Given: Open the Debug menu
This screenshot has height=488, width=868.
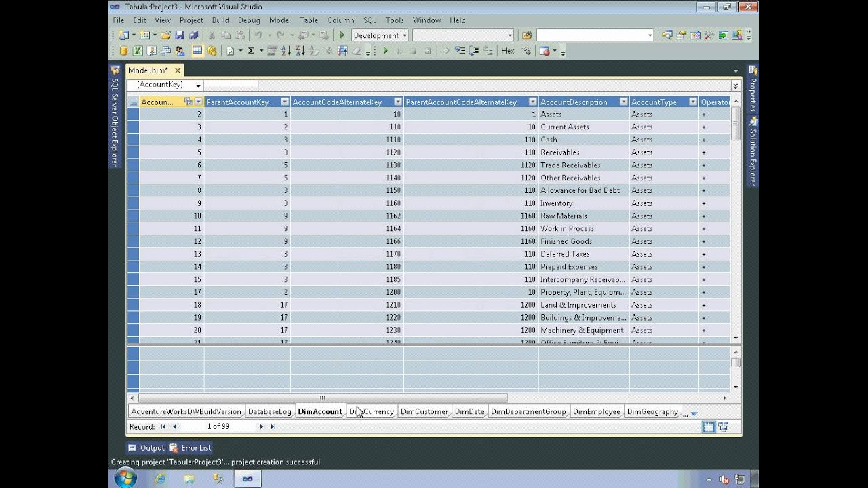Looking at the screenshot, I should tap(249, 20).
